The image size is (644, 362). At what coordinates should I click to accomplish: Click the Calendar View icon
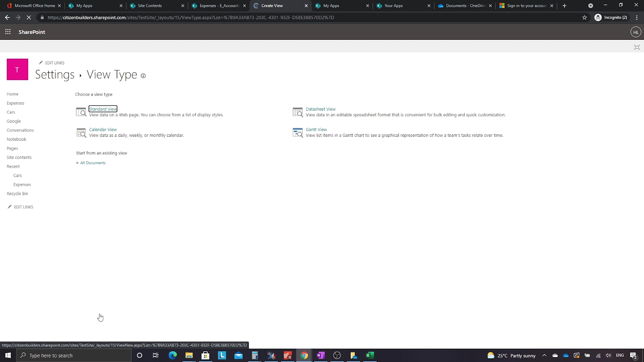(81, 133)
